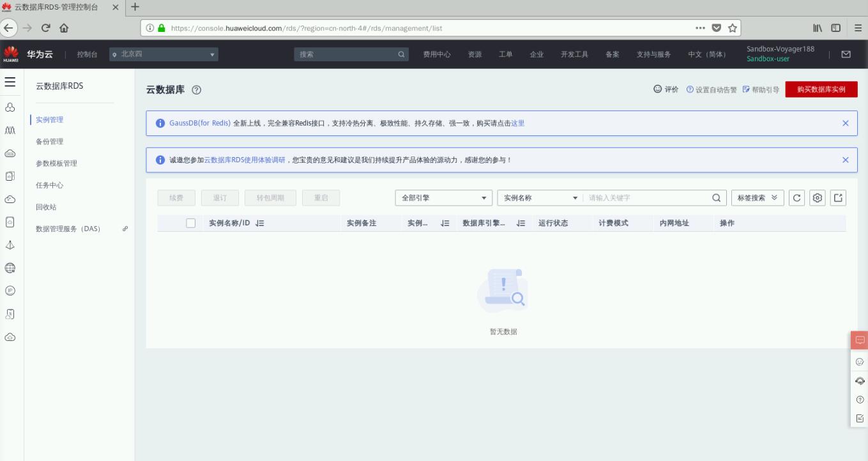This screenshot has height=461, width=868.
Task: Click 评价 to rate the service
Action: pos(666,90)
